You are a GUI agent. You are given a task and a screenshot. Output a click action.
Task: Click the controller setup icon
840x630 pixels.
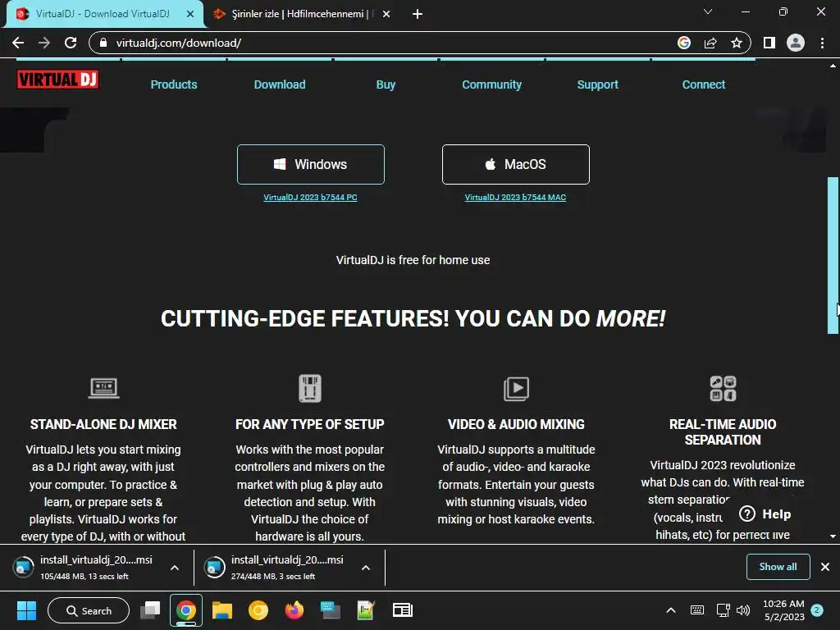[x=309, y=388]
